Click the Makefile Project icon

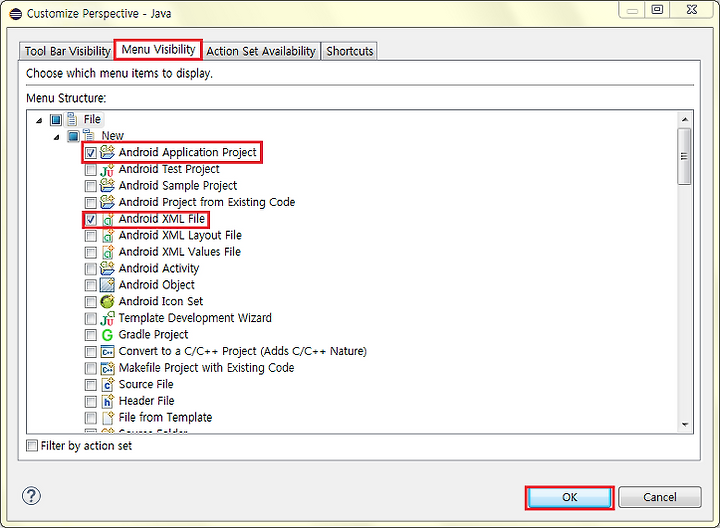(107, 368)
